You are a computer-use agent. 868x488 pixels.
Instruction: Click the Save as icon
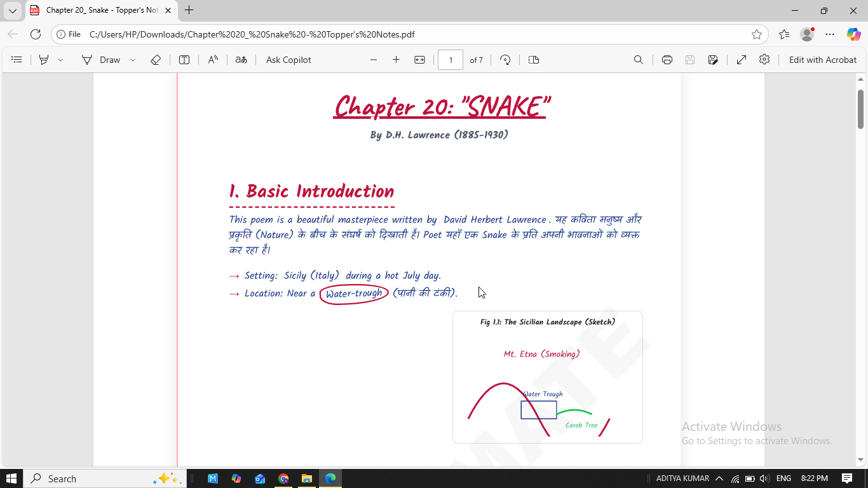pyautogui.click(x=713, y=60)
